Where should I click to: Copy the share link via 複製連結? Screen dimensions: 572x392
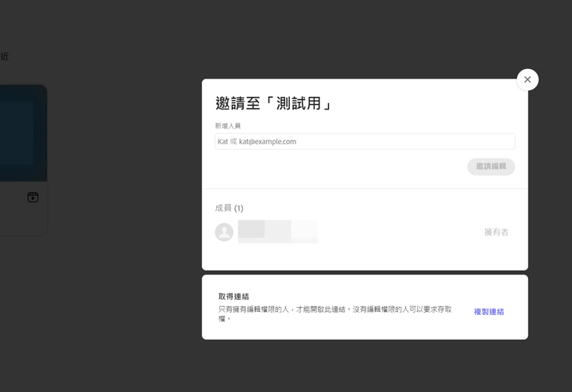[489, 312]
